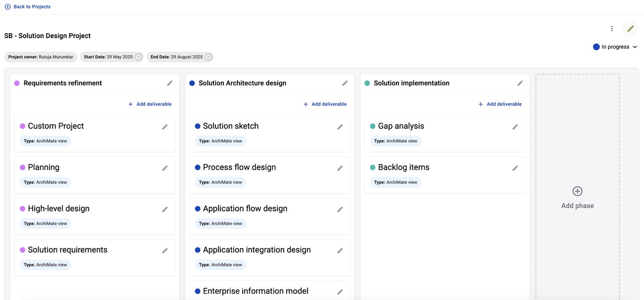Click the Solution implementation phase heading
The width and height of the screenshot is (644, 300).
click(411, 83)
